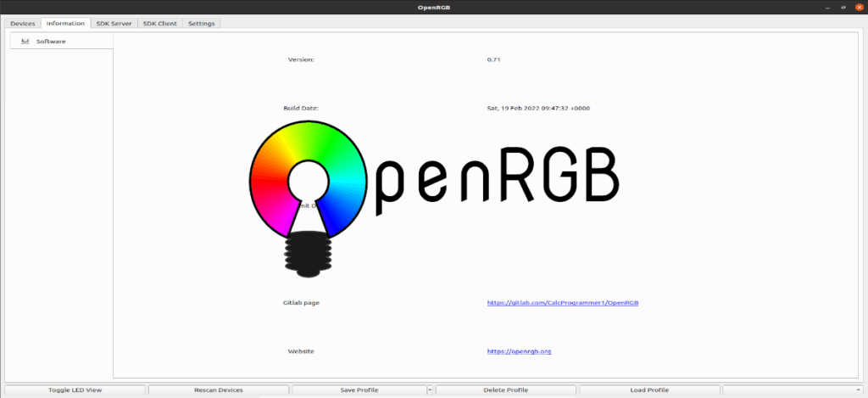
Task: Minimize the OpenRGB window
Action: (826, 8)
